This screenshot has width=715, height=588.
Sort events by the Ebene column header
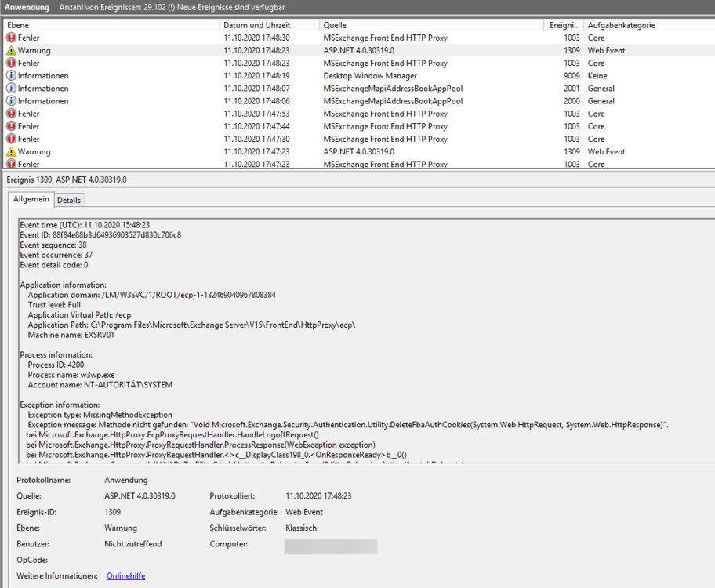point(110,25)
